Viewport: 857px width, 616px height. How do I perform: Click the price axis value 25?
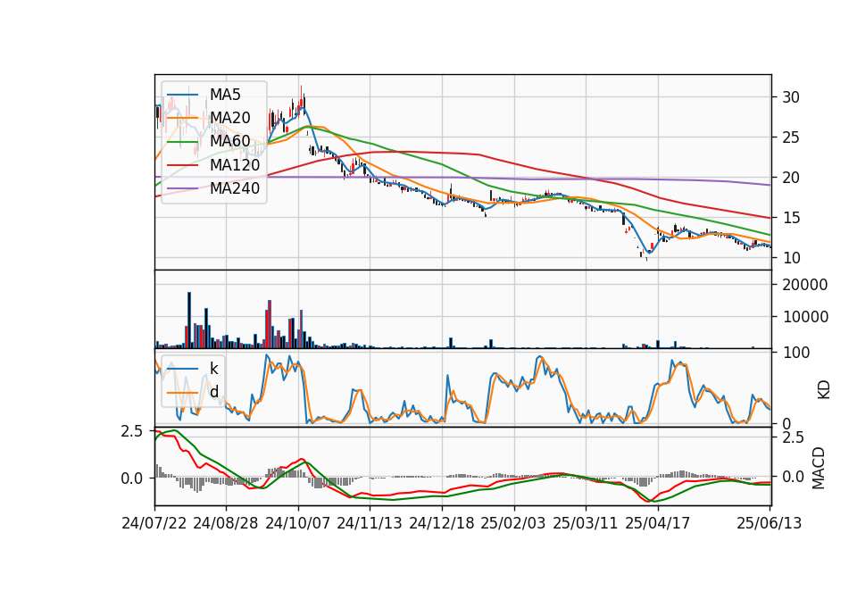coord(791,137)
